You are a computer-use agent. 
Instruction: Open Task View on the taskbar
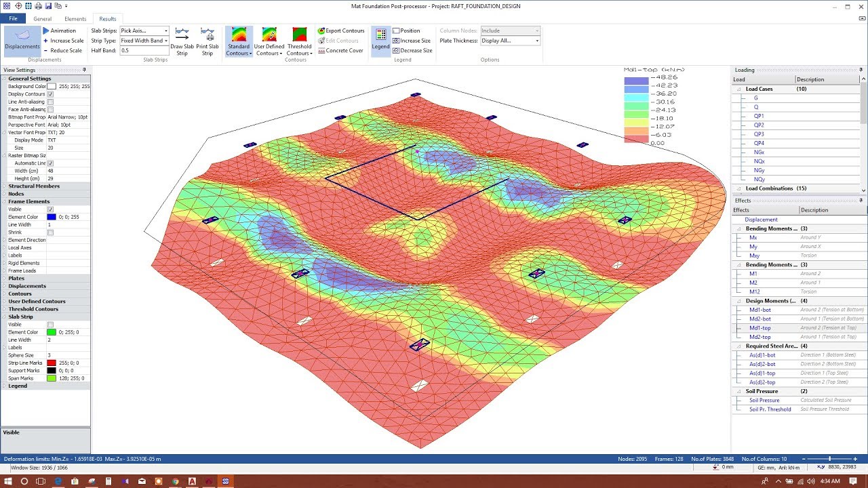click(x=41, y=481)
